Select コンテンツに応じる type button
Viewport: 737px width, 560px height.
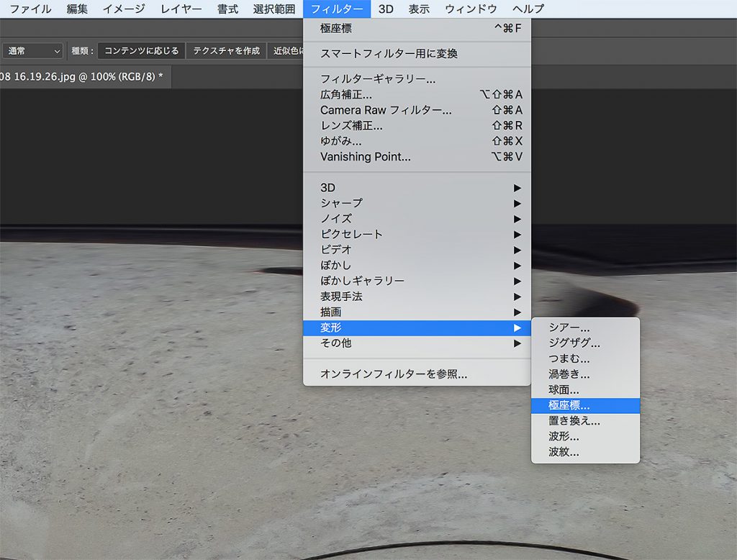point(141,51)
